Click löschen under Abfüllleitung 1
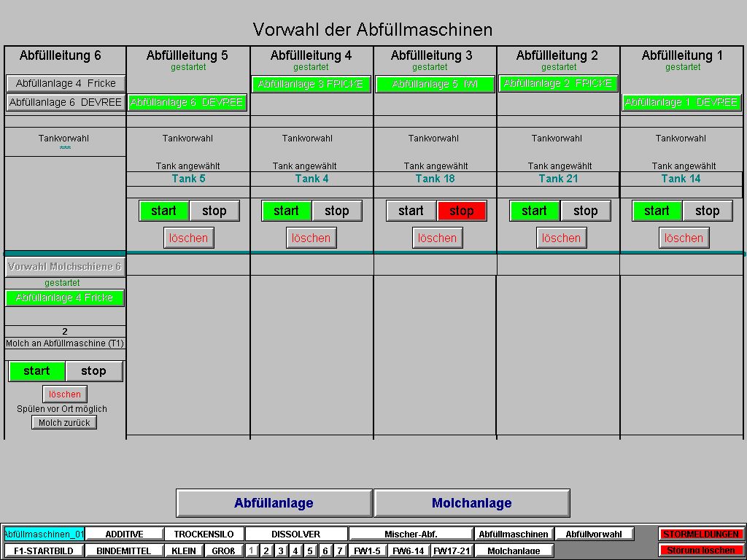 click(x=684, y=238)
